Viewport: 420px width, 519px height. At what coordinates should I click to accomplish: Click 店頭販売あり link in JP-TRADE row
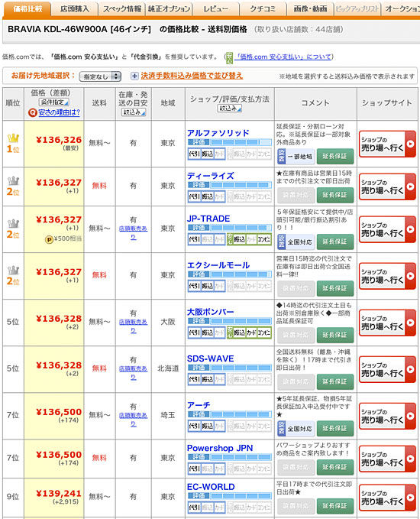134,232
